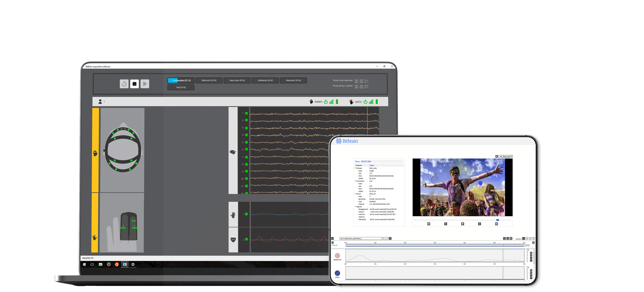Collapse the Signals property tree node
The width and height of the screenshot is (644, 292).
tap(356, 207)
